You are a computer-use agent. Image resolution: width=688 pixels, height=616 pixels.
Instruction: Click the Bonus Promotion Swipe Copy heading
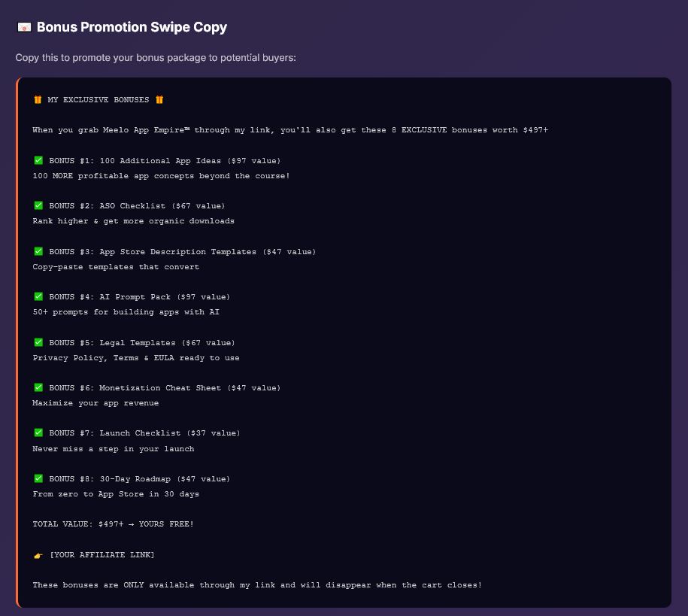point(132,27)
